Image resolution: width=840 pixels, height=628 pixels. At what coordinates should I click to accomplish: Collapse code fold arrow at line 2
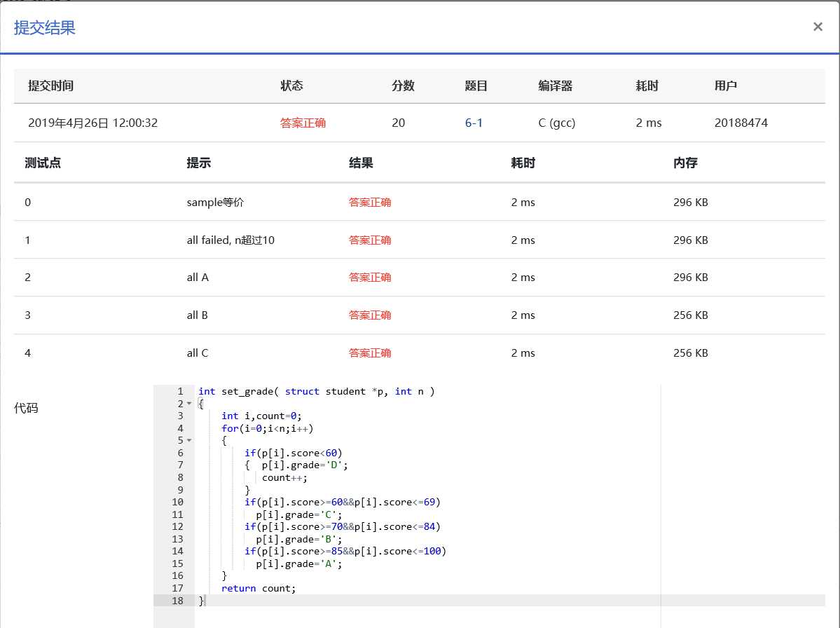(189, 404)
